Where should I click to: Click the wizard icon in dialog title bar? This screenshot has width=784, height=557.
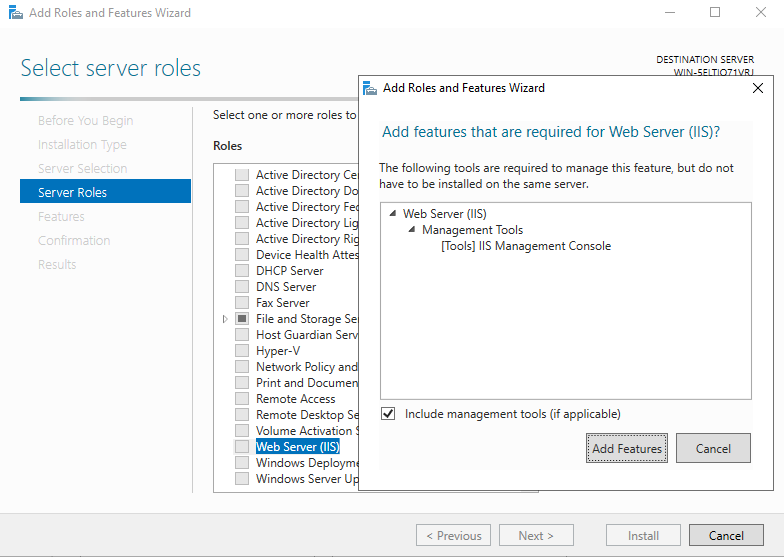(370, 88)
